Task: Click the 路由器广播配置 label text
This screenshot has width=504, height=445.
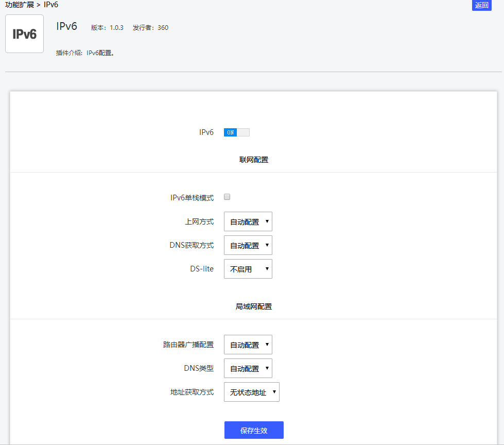Action: 188,345
